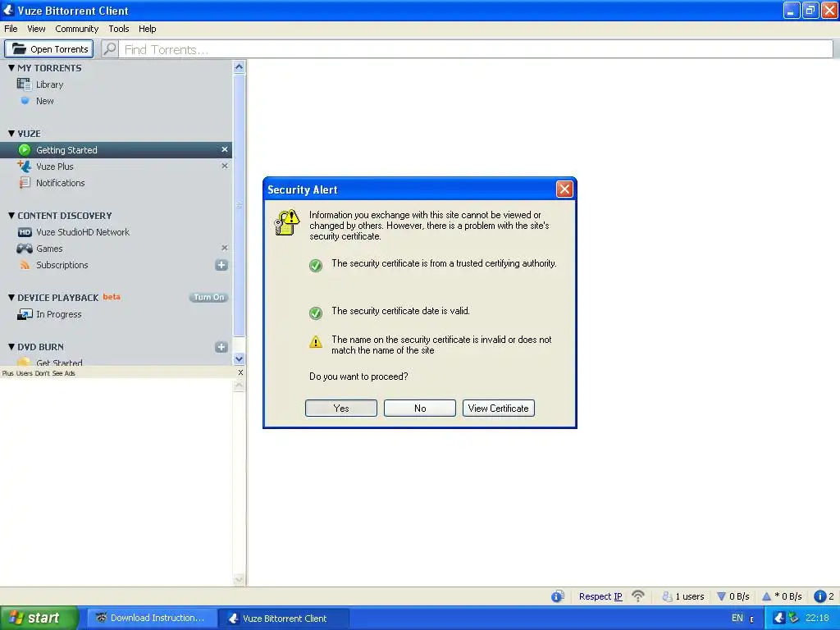Click the folder icon on Open Torrents
840x630 pixels.
[20, 48]
